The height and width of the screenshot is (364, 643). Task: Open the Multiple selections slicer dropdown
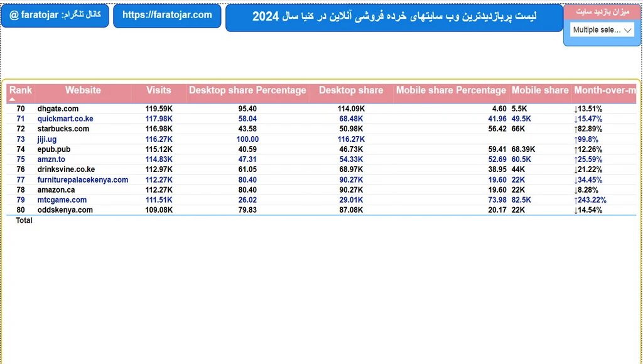click(602, 30)
